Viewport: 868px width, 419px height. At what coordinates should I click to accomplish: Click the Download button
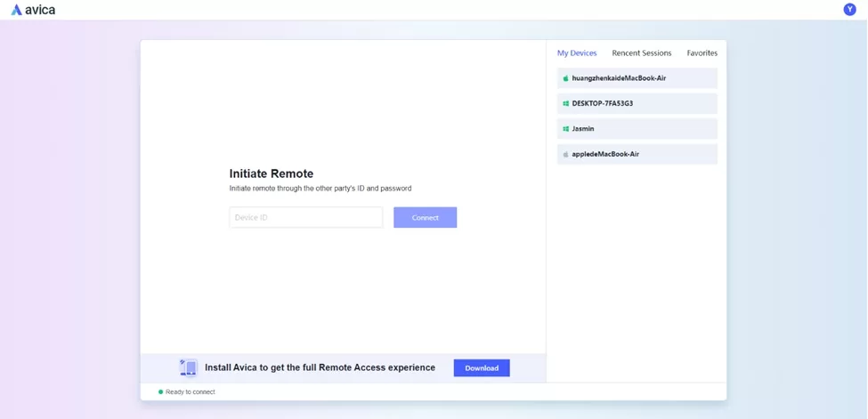click(482, 368)
